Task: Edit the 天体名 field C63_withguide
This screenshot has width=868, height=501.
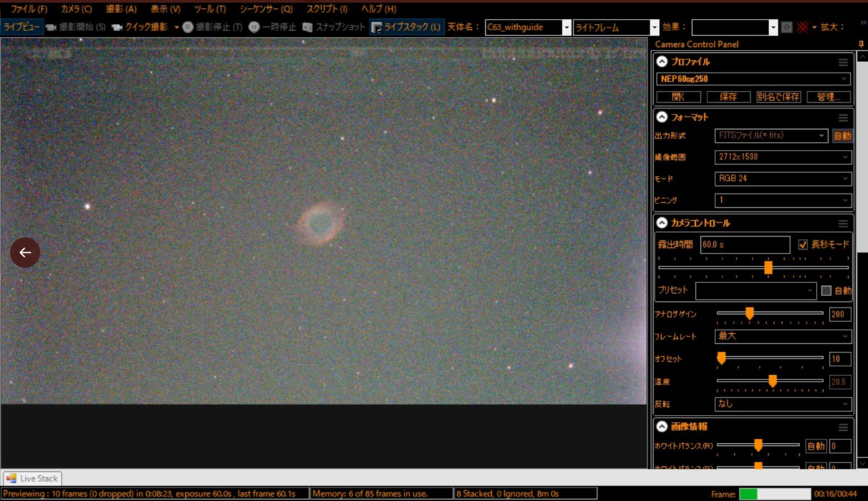Action: pyautogui.click(x=523, y=28)
